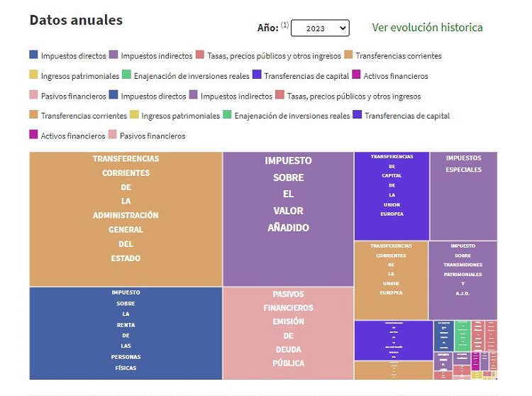Click the second Enajenación de inversiones reales swatch
The image size is (532, 396).
tap(227, 115)
